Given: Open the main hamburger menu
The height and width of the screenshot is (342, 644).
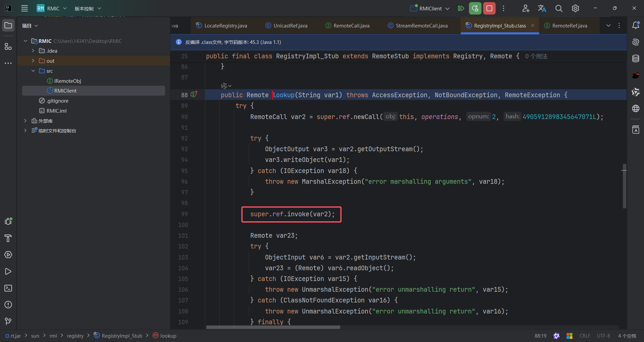Looking at the screenshot, I should click(x=24, y=8).
